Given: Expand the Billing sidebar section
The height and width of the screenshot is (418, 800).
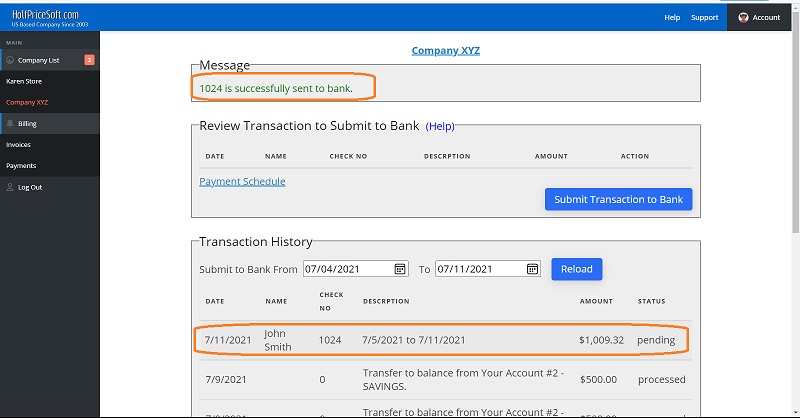Looking at the screenshot, I should pyautogui.click(x=28, y=123).
